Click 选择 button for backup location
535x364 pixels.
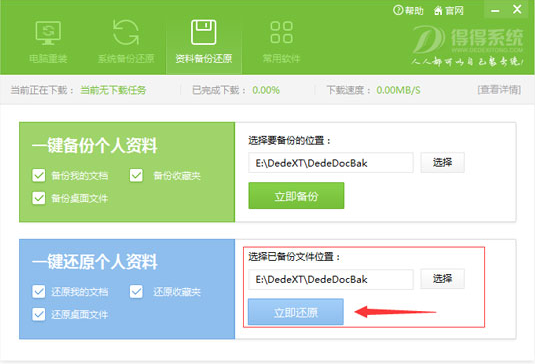coord(442,162)
